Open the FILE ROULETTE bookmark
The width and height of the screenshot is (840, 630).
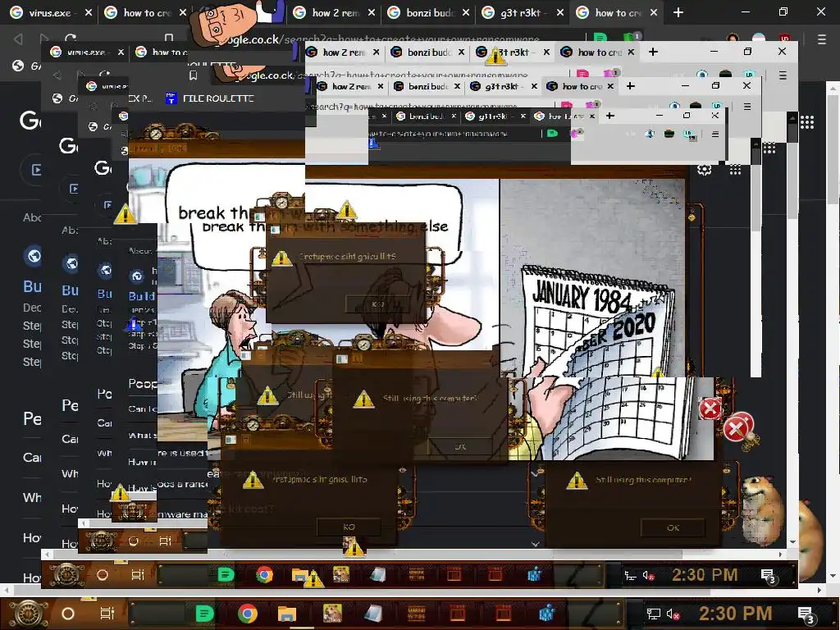pos(209,98)
